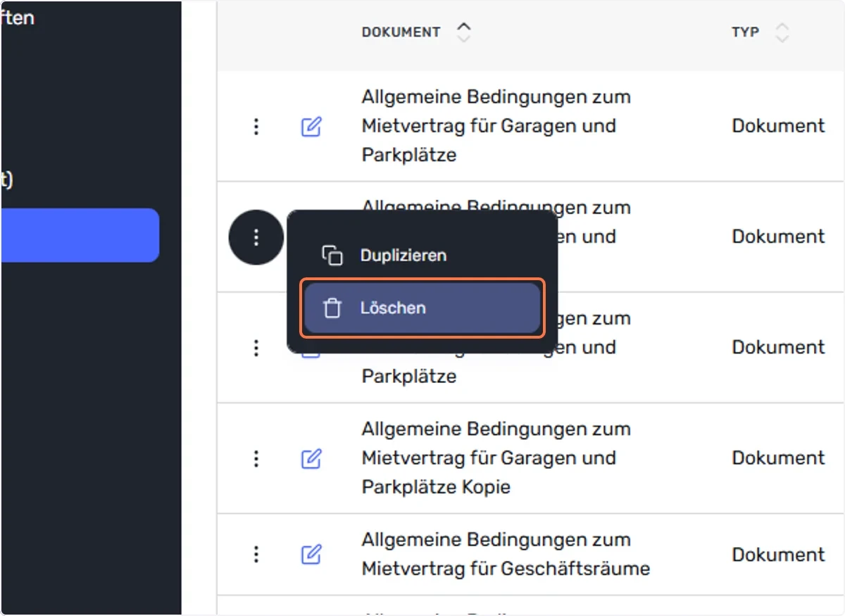Sort by the DOKUMENT column
Viewport: 845px width, 616px height.
(463, 32)
